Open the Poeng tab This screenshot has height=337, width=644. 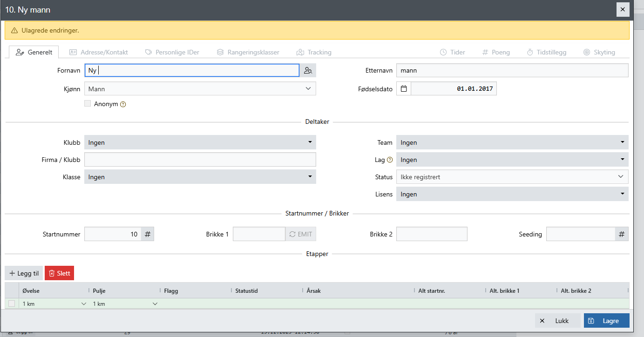tap(496, 52)
